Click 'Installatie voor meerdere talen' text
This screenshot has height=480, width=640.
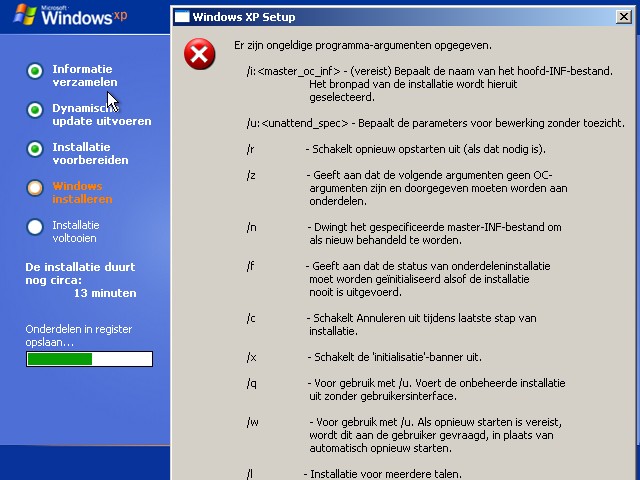coord(386,474)
